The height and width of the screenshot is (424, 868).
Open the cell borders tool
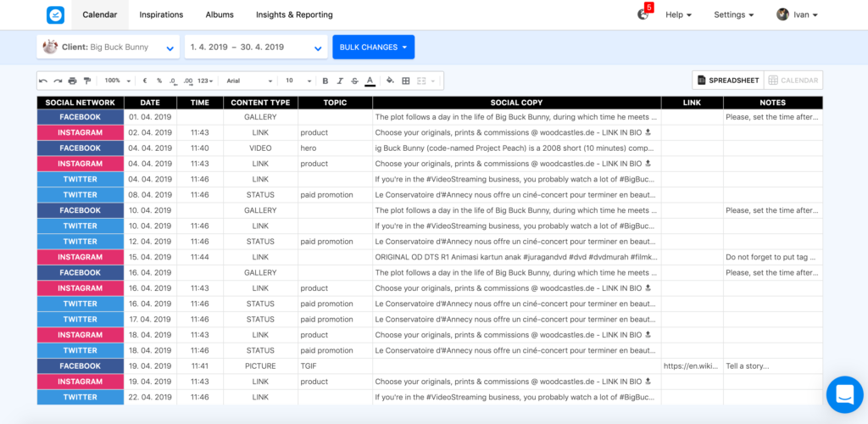pos(406,81)
